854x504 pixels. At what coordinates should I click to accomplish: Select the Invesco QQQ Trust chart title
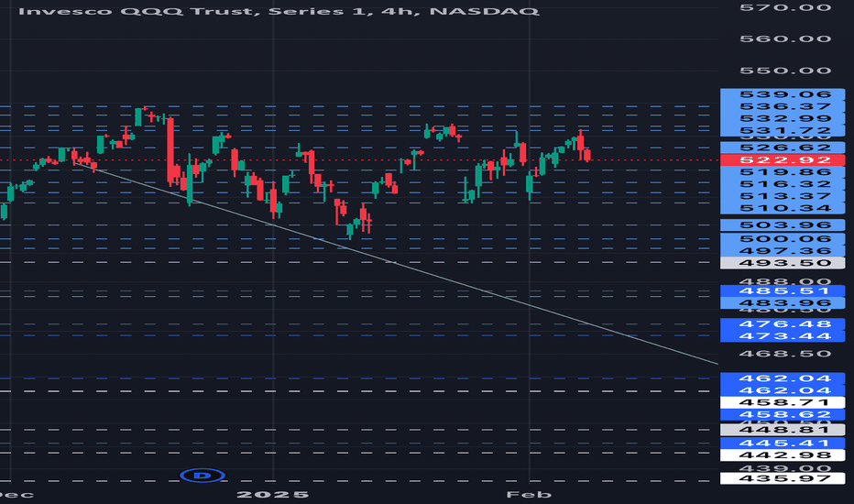pos(279,11)
